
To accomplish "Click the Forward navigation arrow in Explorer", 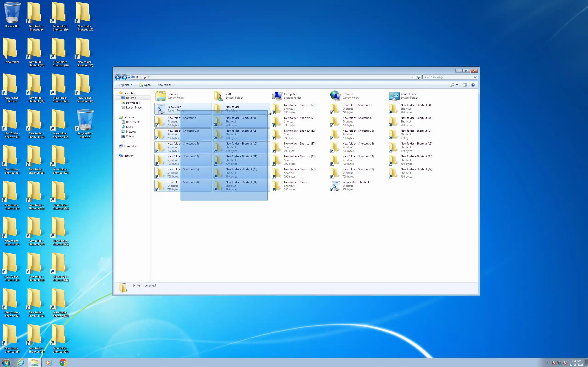I will point(124,77).
